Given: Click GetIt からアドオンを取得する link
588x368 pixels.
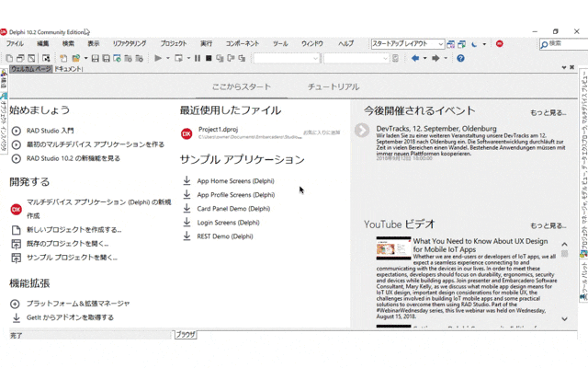Looking at the screenshot, I should tap(70, 317).
